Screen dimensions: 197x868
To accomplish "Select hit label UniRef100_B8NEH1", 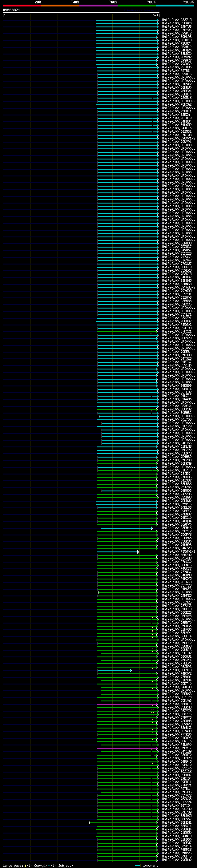I will pyautogui.click(x=176, y=822).
